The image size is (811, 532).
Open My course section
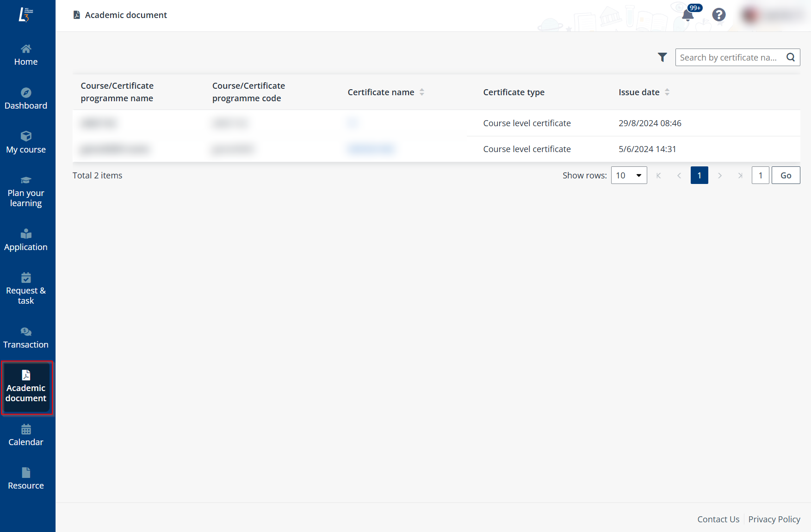pyautogui.click(x=26, y=143)
